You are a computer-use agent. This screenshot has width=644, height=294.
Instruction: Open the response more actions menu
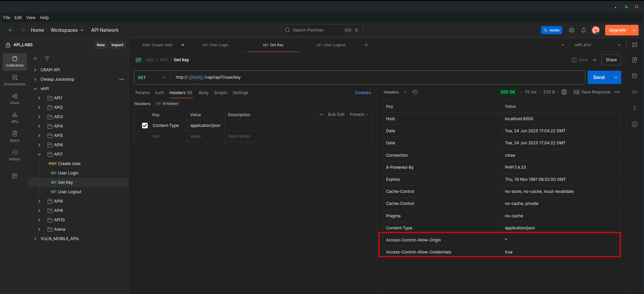tap(617, 92)
